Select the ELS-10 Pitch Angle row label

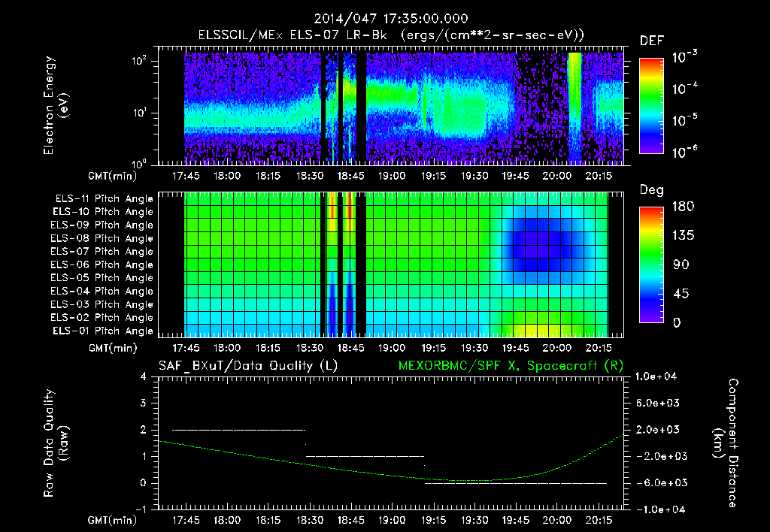tap(103, 212)
